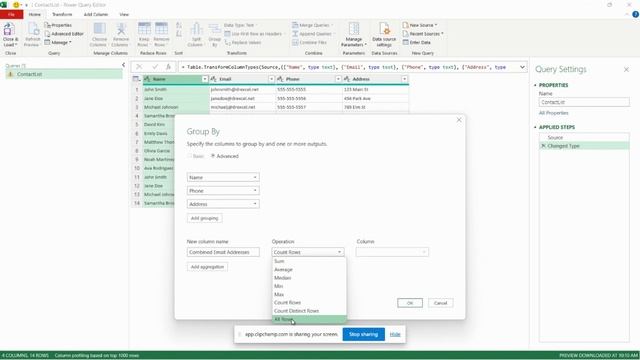Choose All Rows from the operation list
This screenshot has width=640, height=360.
[309, 319]
